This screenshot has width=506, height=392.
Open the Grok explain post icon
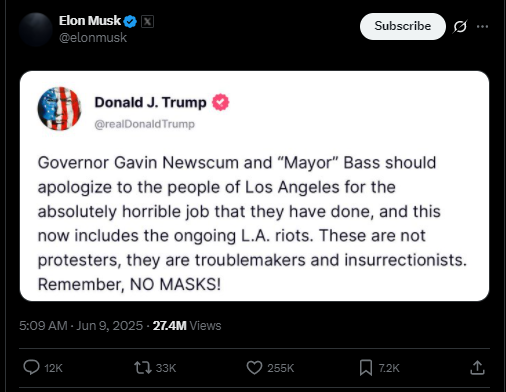pos(460,26)
